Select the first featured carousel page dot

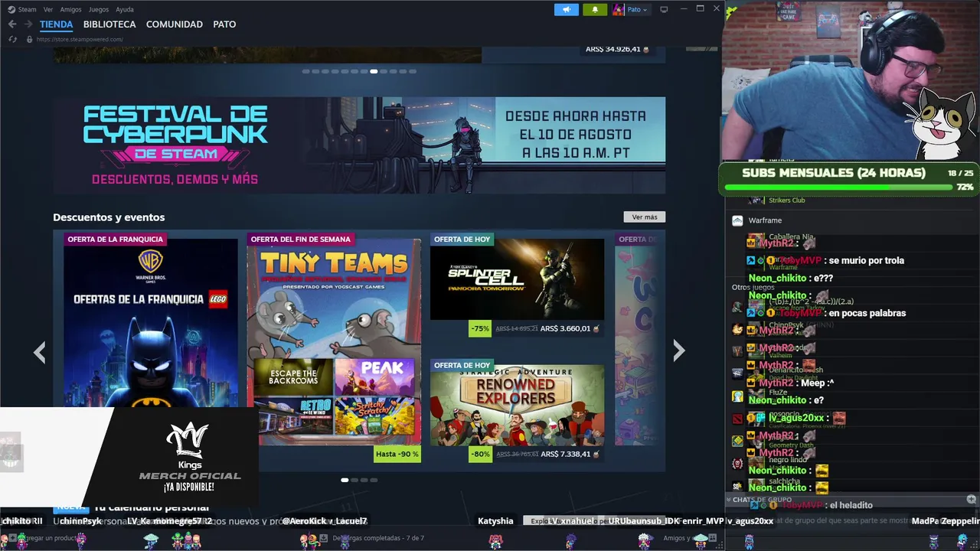point(306,71)
